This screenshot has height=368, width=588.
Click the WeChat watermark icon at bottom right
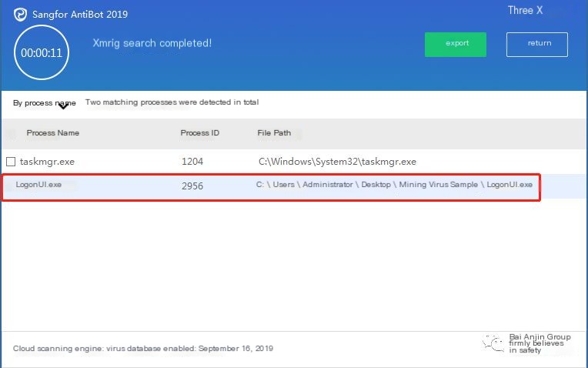[493, 343]
